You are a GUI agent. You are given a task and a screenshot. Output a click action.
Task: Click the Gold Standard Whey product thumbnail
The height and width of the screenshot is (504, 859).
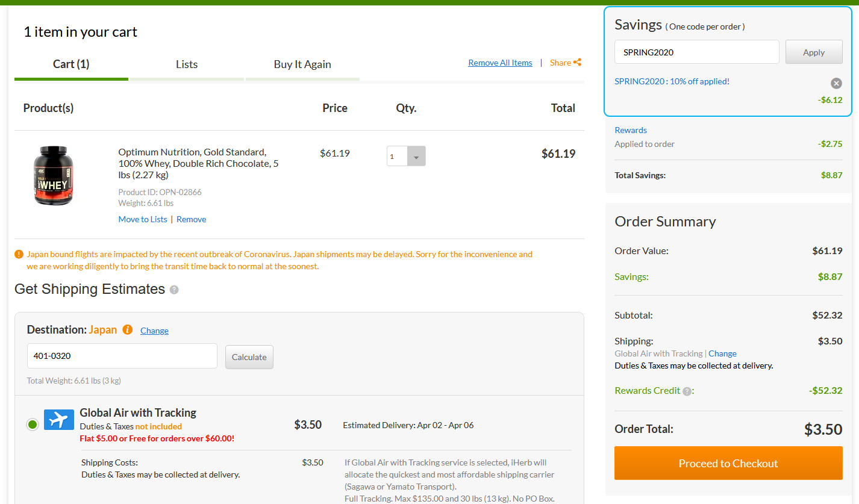tap(54, 175)
